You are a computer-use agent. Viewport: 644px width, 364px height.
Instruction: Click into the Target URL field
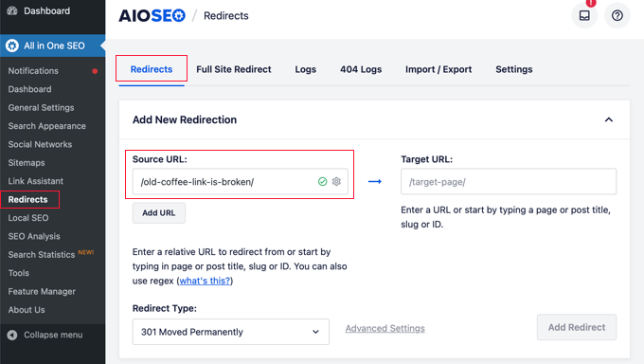pyautogui.click(x=509, y=181)
